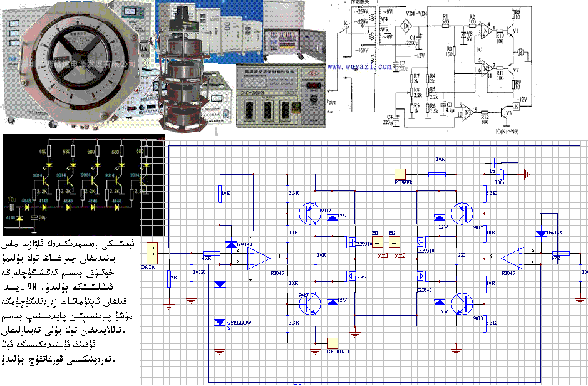
Task: Select the IRF9540 MOSFET beside M1
Action: tap(351, 243)
